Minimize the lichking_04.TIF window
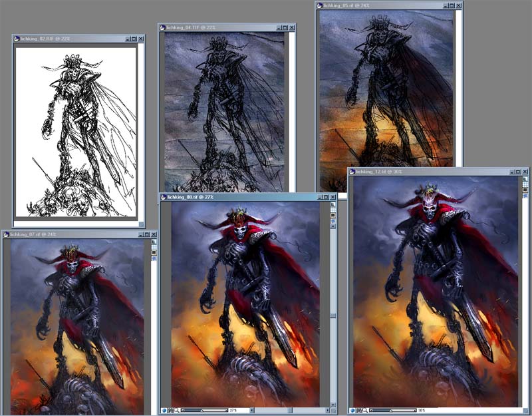 (279, 27)
